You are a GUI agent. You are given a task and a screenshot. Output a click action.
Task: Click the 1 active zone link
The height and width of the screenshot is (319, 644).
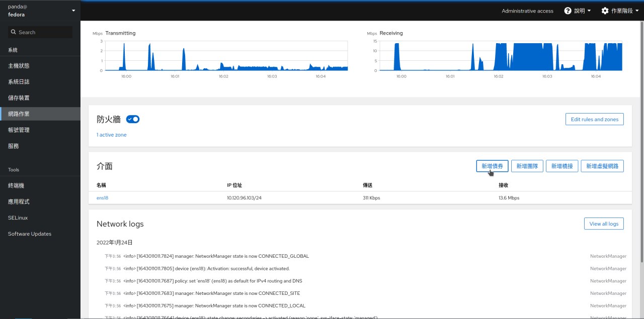112,135
